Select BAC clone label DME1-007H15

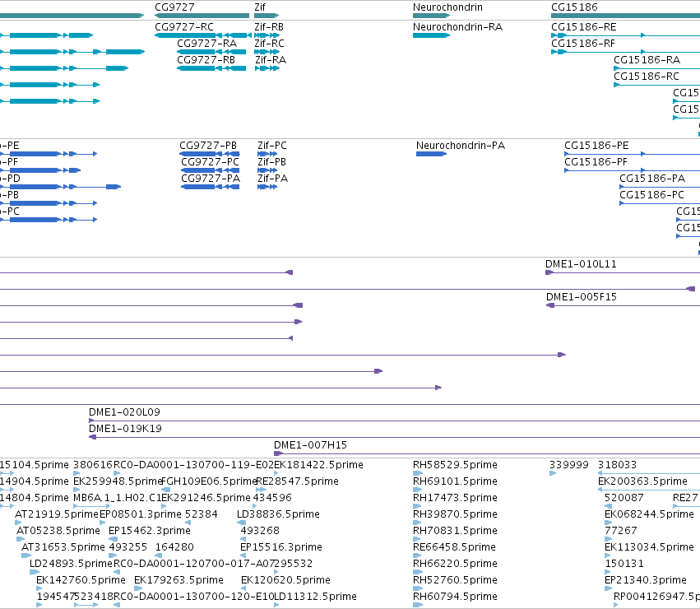(310, 445)
